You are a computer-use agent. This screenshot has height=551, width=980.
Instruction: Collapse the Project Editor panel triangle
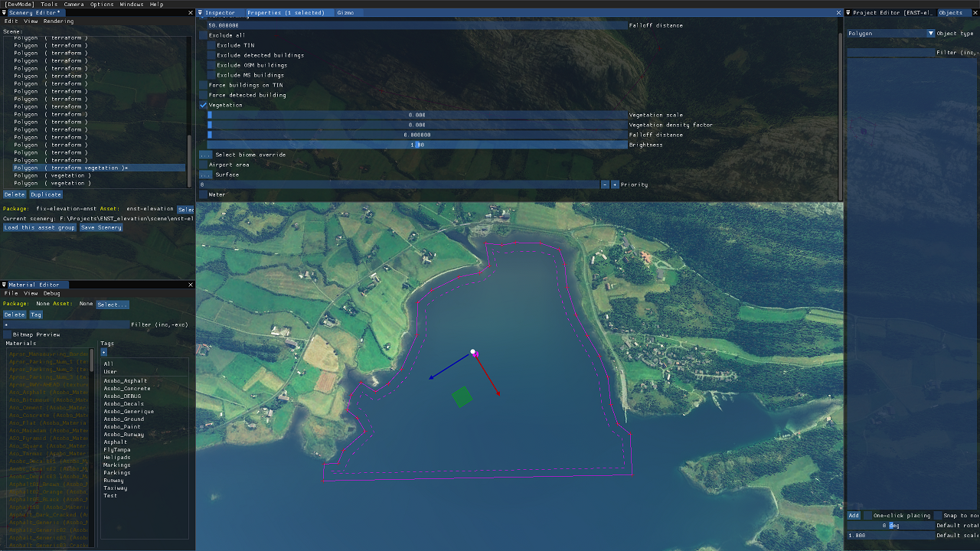point(848,13)
